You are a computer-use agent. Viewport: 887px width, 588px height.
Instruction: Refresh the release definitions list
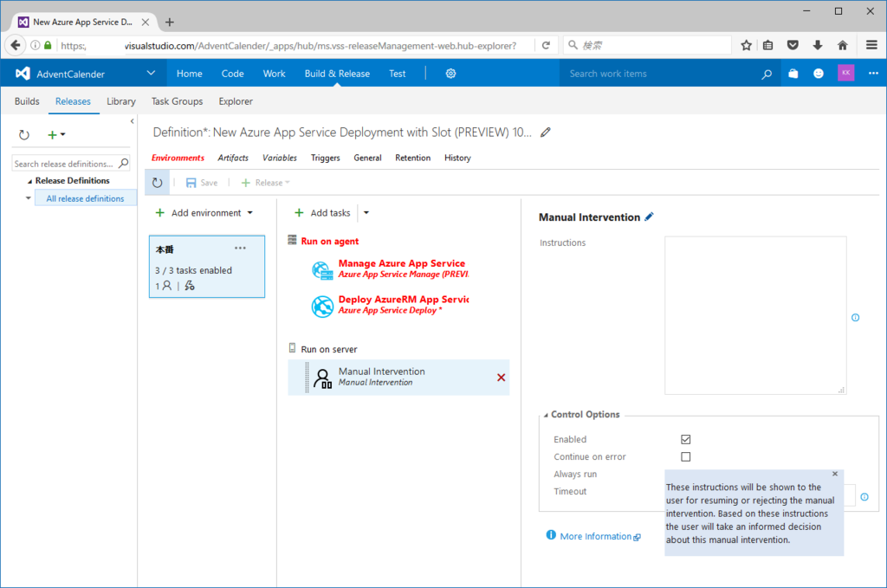(x=23, y=134)
